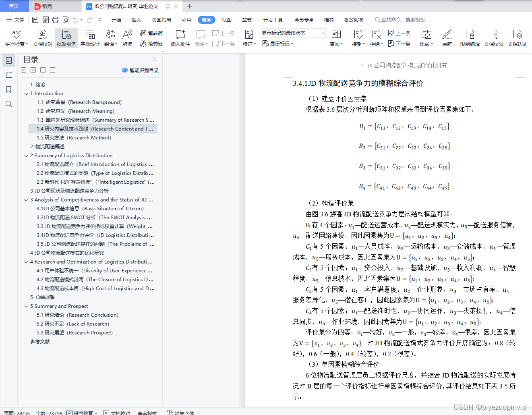532x415 pixels.
Task: Click the outline panel icon in sidebar
Action: pyautogui.click(x=9, y=60)
